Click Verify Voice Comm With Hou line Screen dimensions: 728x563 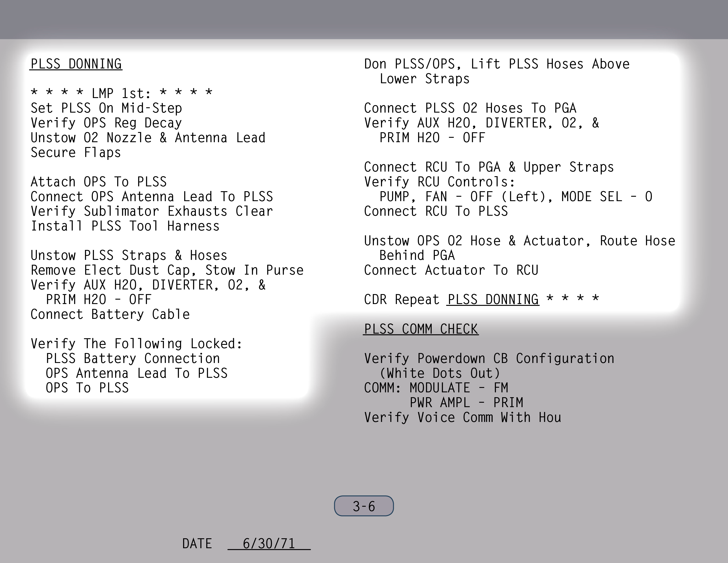pyautogui.click(x=462, y=418)
